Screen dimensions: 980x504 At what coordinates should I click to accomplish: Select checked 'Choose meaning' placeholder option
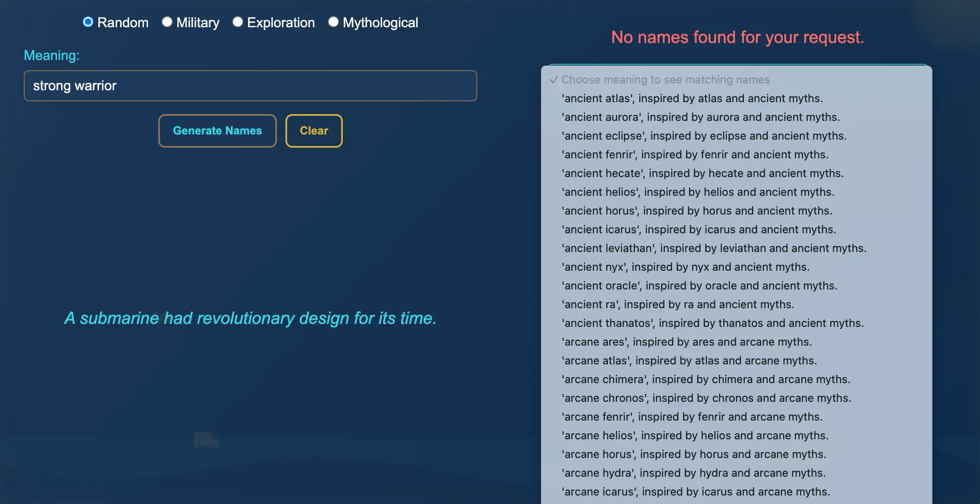[x=665, y=80]
